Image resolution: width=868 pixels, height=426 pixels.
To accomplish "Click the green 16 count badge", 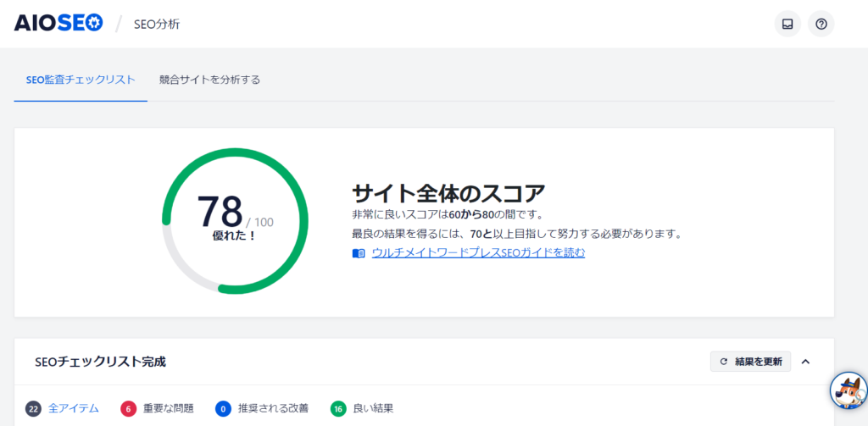I will point(339,408).
